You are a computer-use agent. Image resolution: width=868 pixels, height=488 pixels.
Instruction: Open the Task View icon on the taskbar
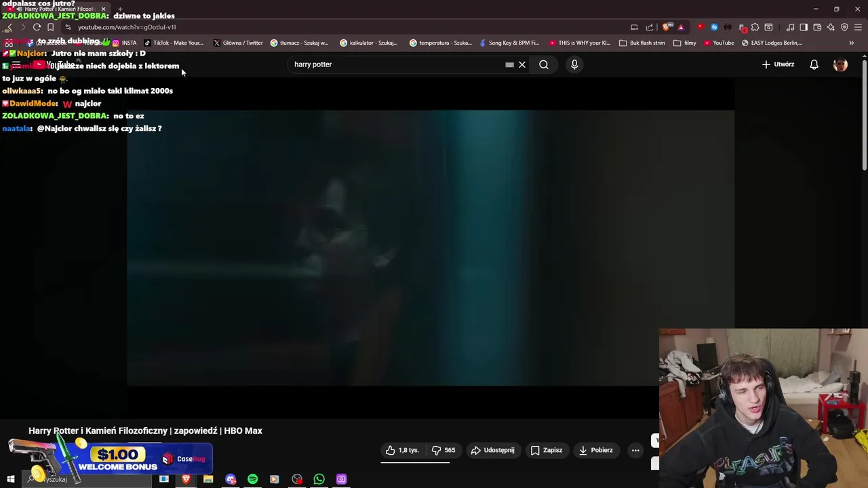click(x=163, y=479)
